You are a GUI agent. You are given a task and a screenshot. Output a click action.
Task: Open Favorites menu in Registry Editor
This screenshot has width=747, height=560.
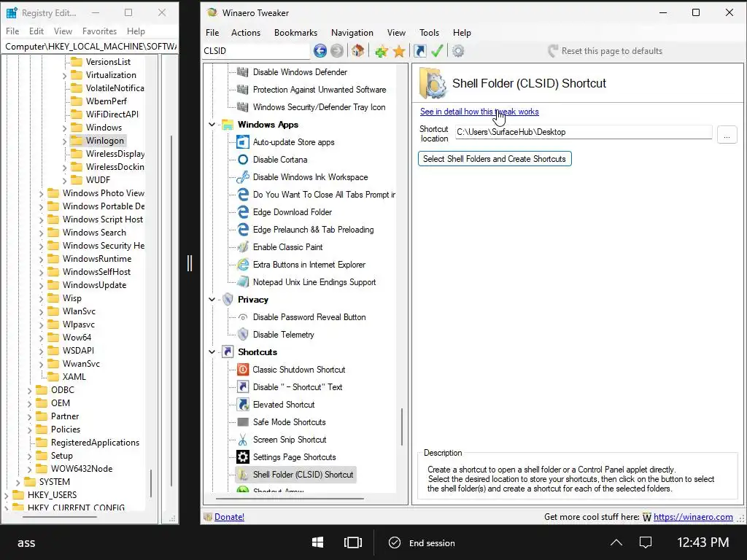(99, 31)
